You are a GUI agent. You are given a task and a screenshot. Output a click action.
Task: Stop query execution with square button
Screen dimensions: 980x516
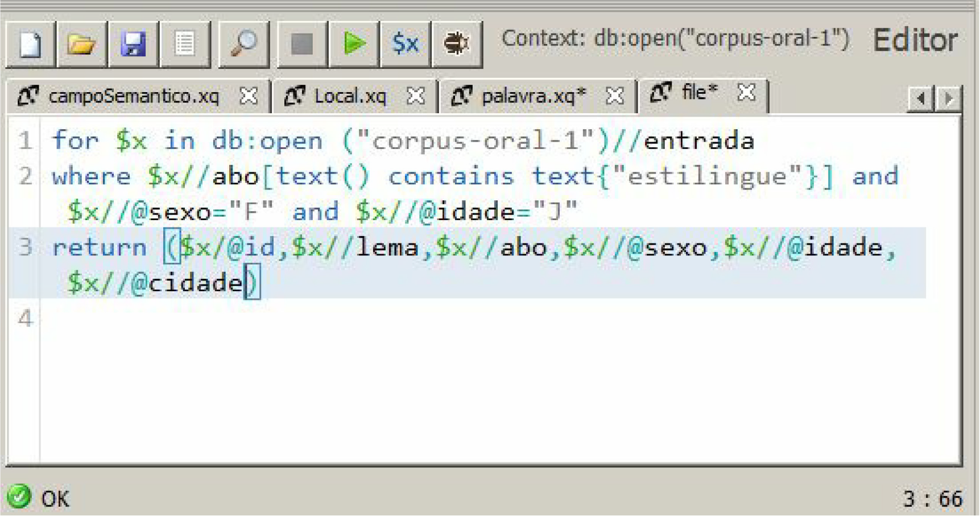(302, 44)
